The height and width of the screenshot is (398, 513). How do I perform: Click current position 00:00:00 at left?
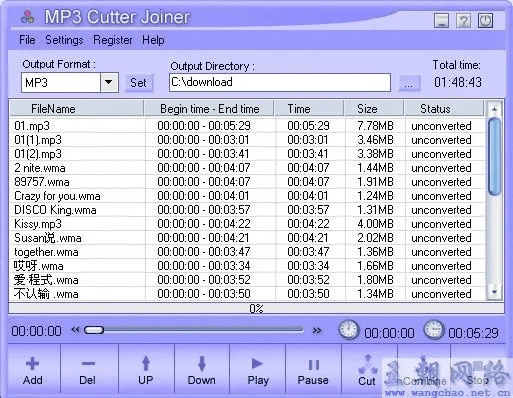coord(37,331)
